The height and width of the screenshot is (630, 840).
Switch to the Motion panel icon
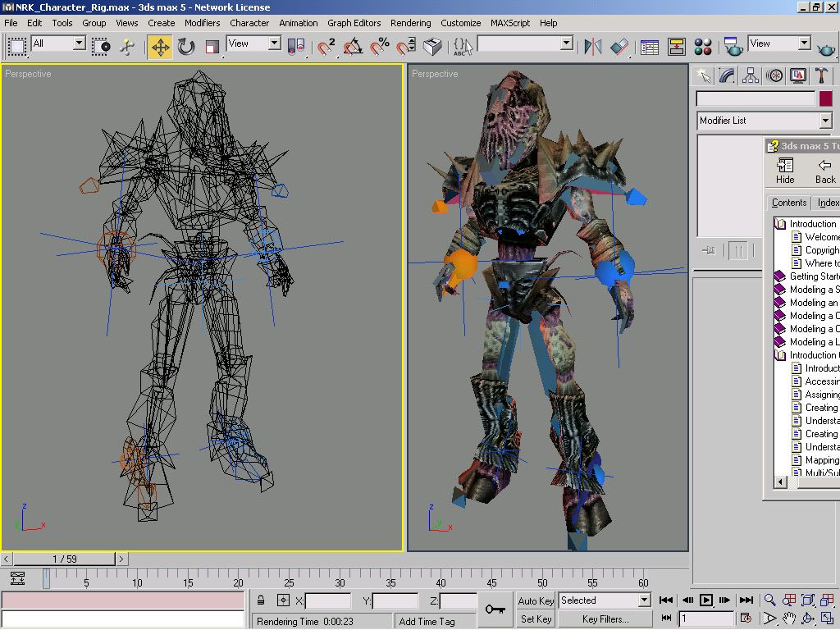point(774,76)
